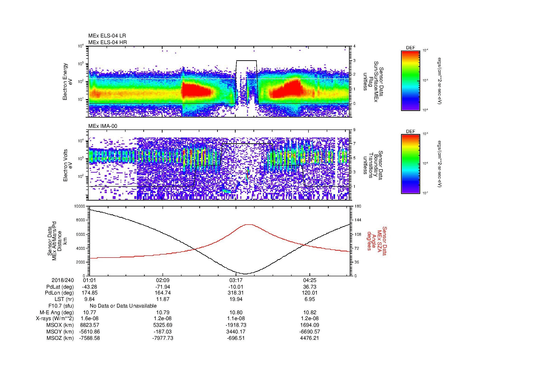Click LST value '6.95'
The image size is (555, 392).
coord(310,299)
